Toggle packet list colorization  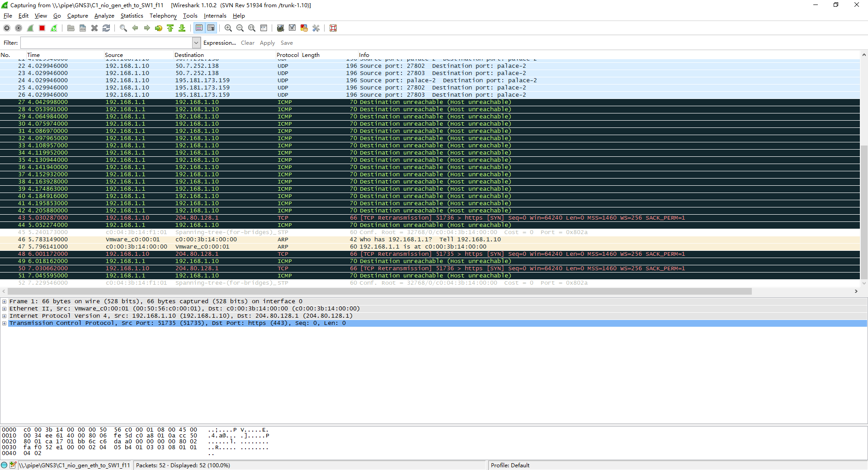[x=199, y=28]
